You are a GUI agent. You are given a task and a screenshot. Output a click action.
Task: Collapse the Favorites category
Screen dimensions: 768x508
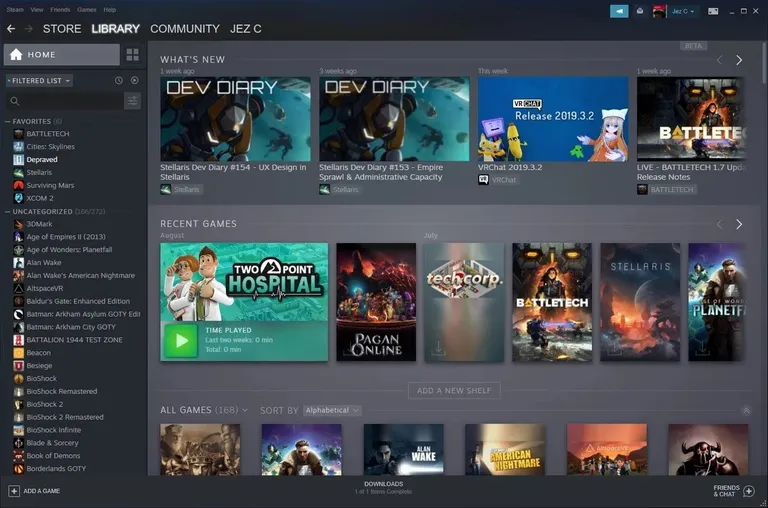click(7, 121)
